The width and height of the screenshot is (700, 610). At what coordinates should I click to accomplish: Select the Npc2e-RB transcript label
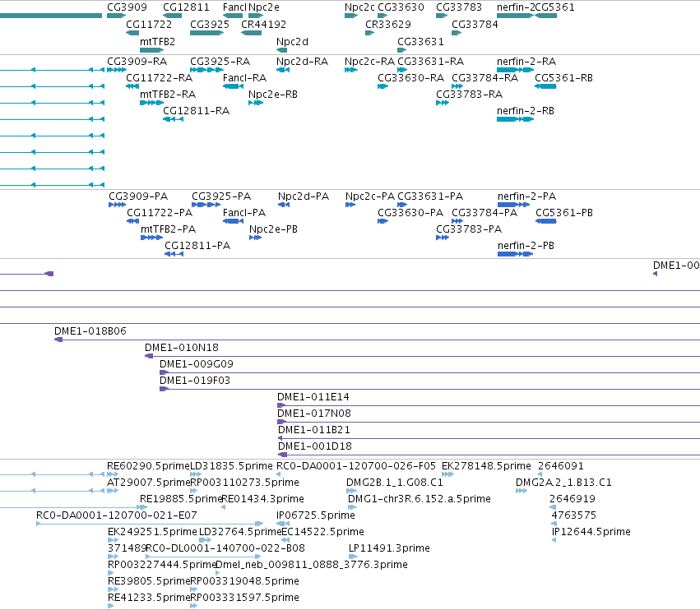tap(273, 95)
